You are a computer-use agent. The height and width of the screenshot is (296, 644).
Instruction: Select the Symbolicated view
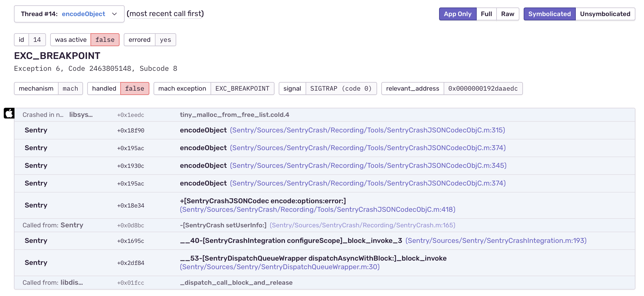point(549,14)
